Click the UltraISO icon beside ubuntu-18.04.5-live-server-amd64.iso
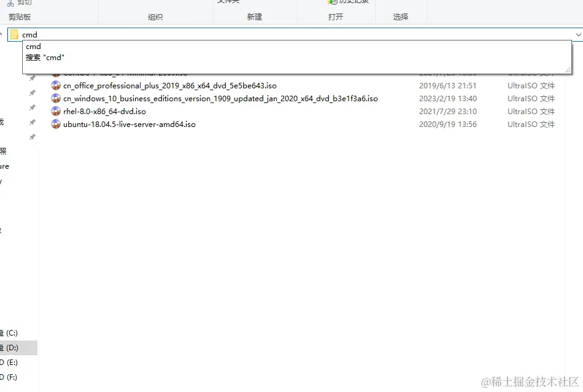This screenshot has width=583, height=392. [x=56, y=124]
